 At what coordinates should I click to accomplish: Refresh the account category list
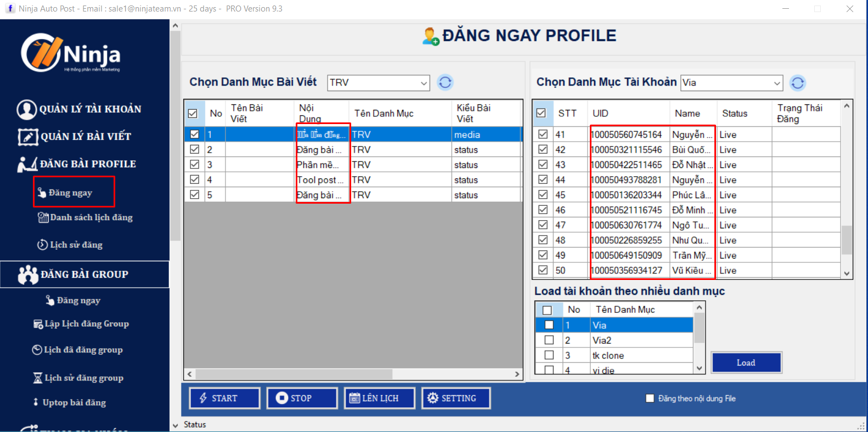(x=797, y=83)
